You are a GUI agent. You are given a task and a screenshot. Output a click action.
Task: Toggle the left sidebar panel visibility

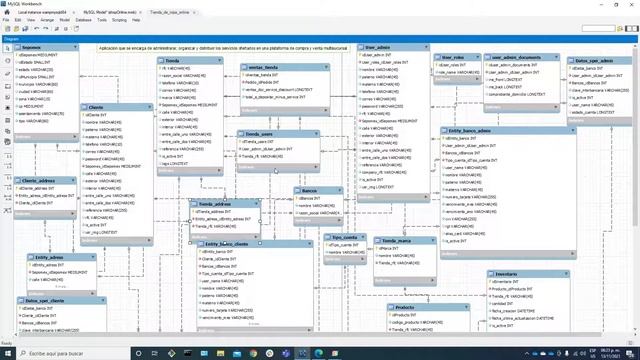[629, 29]
